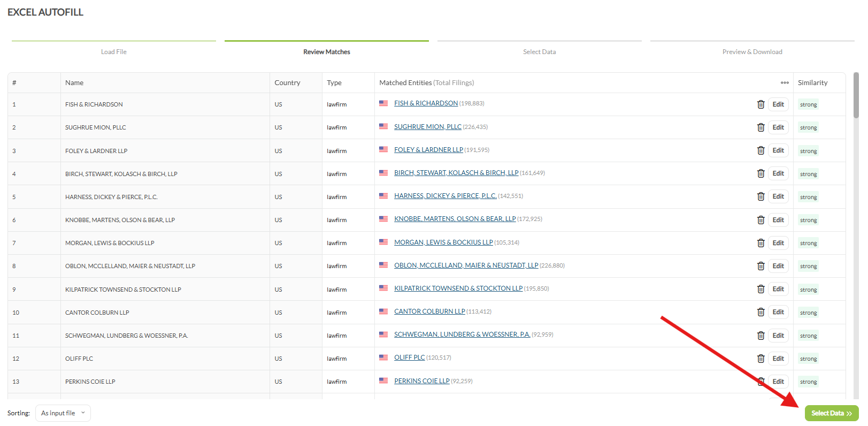Delete OBLON, MCCLELLAND match using trash icon
Viewport: 868px width, 426px height.
click(x=761, y=266)
